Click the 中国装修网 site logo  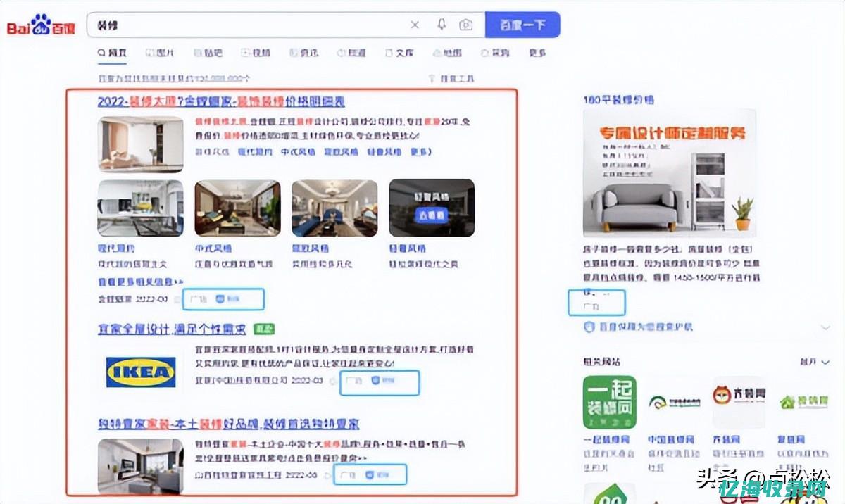coord(673,401)
